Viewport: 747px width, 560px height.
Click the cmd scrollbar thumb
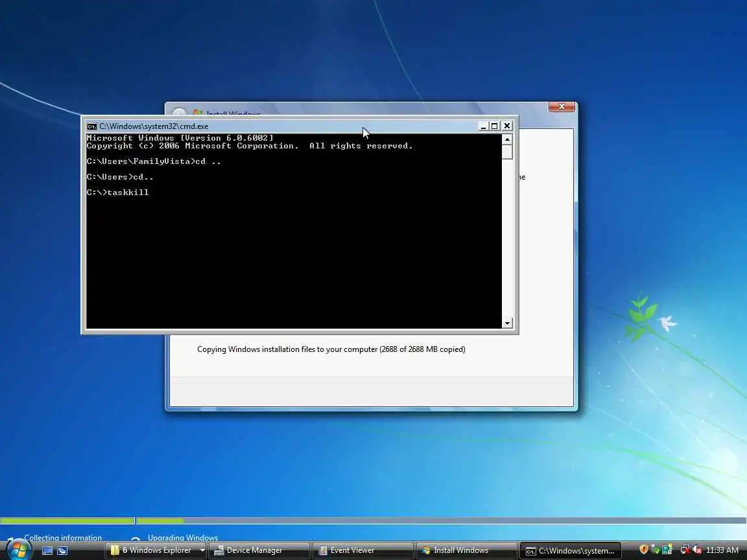tap(507, 152)
